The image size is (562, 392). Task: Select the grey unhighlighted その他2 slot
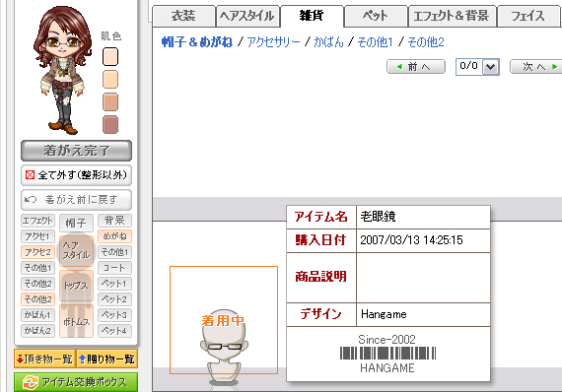pos(37,284)
